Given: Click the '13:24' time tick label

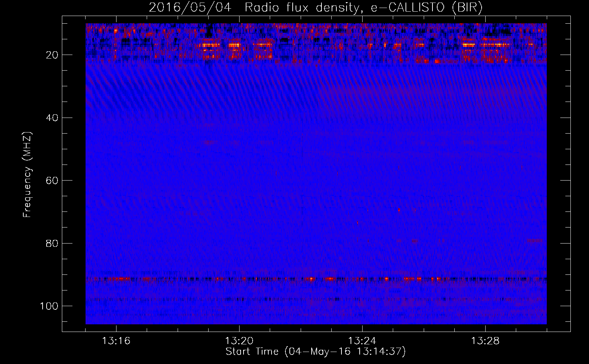Looking at the screenshot, I should pos(362,341).
